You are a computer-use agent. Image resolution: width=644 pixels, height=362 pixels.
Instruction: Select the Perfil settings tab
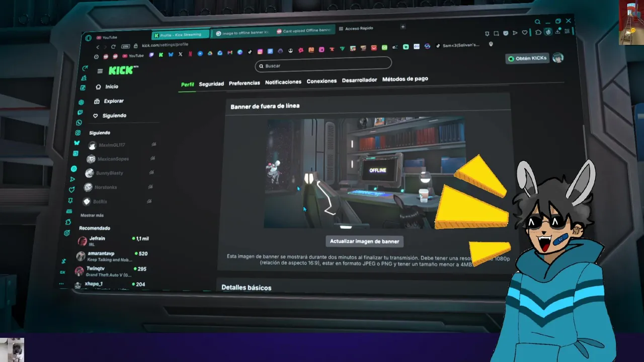[188, 84]
